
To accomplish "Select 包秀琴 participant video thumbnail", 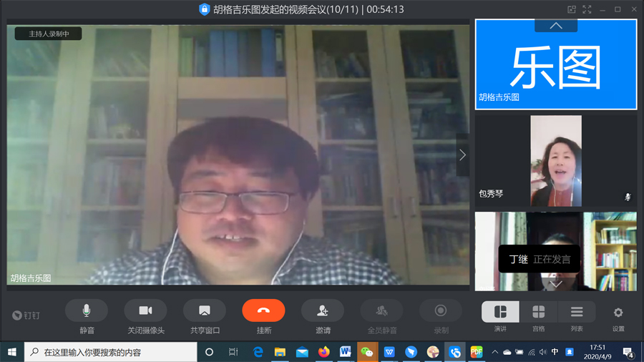I will point(556,160).
